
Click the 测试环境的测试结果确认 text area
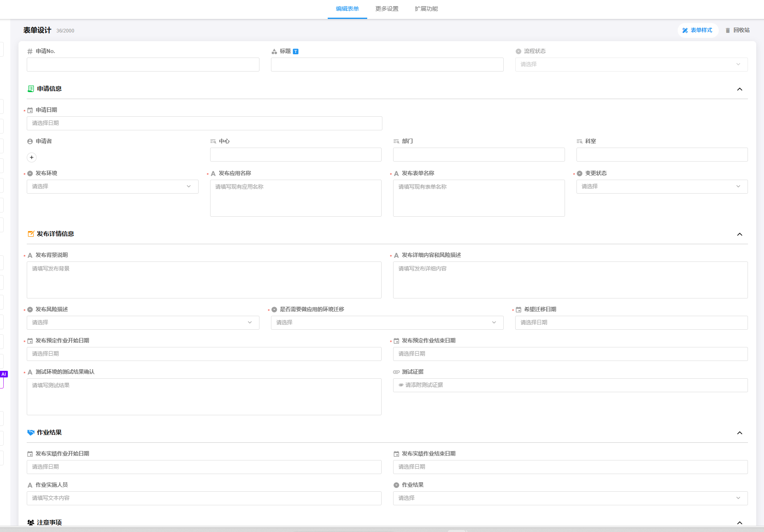click(x=204, y=397)
